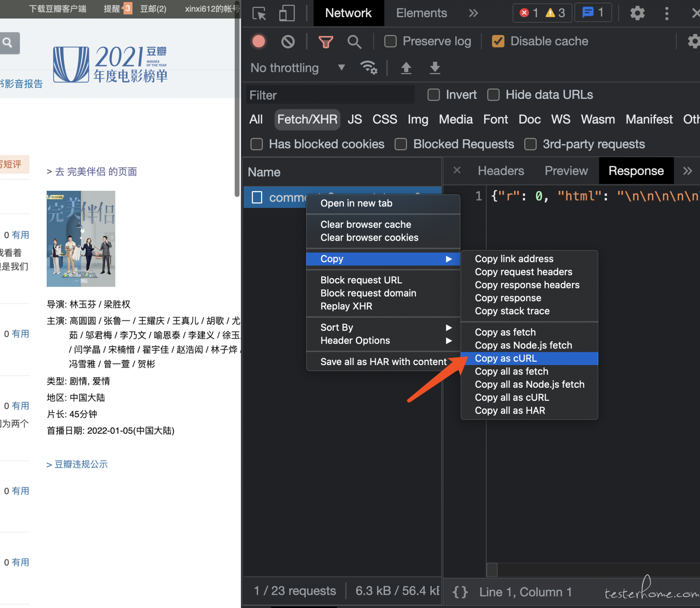The image size is (700, 608).
Task: Import HAR file upload arrow icon
Action: coord(406,68)
